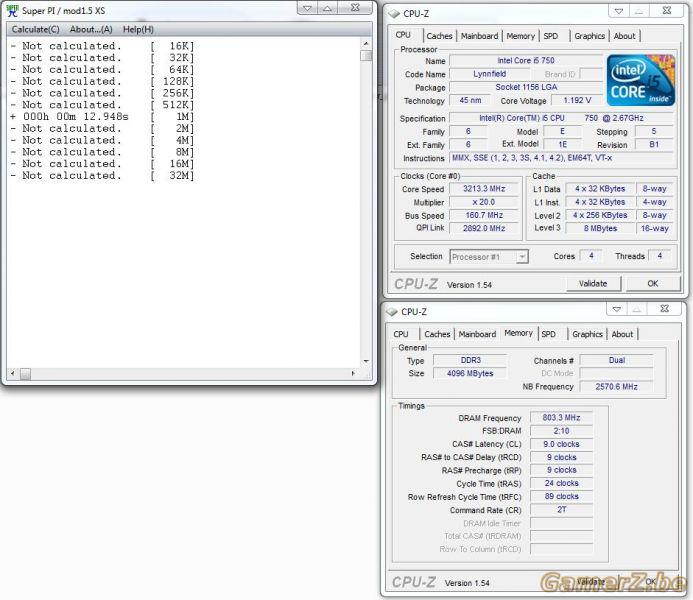The width and height of the screenshot is (693, 600).
Task: Click the 'Lynnfield' Code Name value
Action: tap(490, 74)
